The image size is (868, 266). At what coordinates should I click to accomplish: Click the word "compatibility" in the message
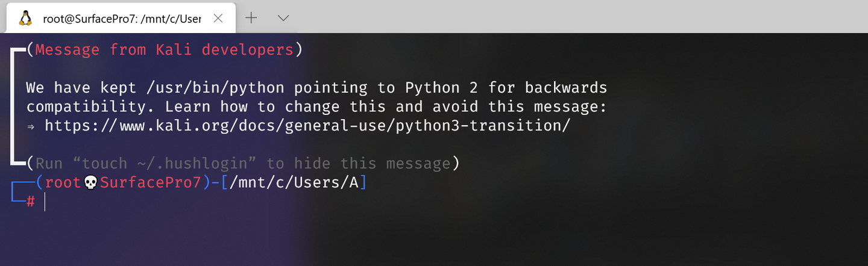(x=90, y=107)
